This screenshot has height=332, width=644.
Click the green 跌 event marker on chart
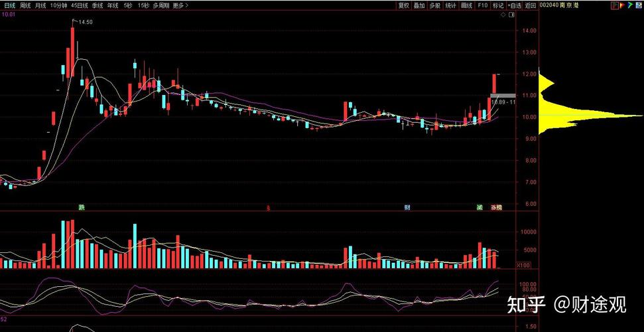coord(82,207)
